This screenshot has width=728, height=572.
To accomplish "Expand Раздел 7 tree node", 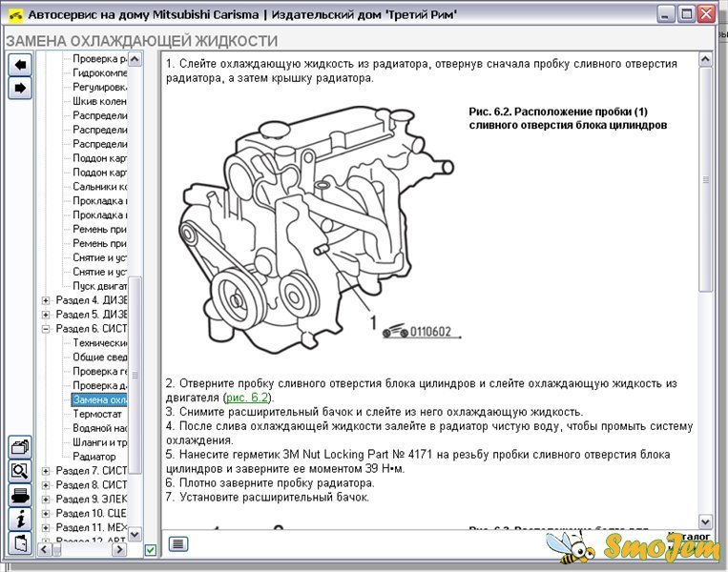I will (45, 471).
